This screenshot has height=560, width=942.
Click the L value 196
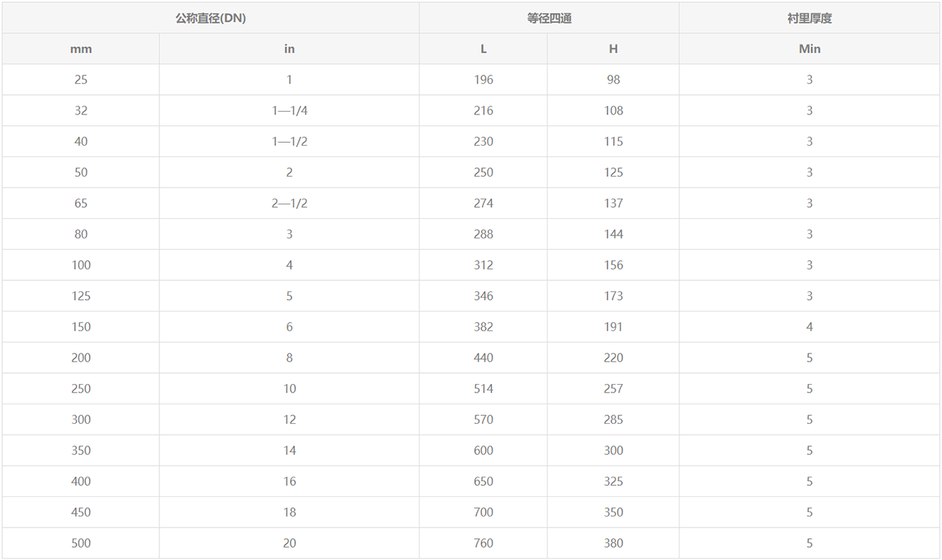tap(483, 80)
